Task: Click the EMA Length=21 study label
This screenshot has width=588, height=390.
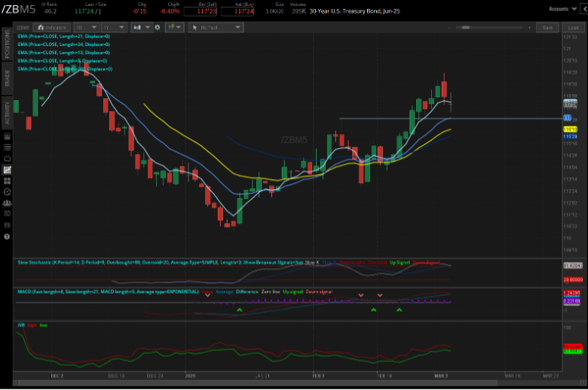Action: 63,36
